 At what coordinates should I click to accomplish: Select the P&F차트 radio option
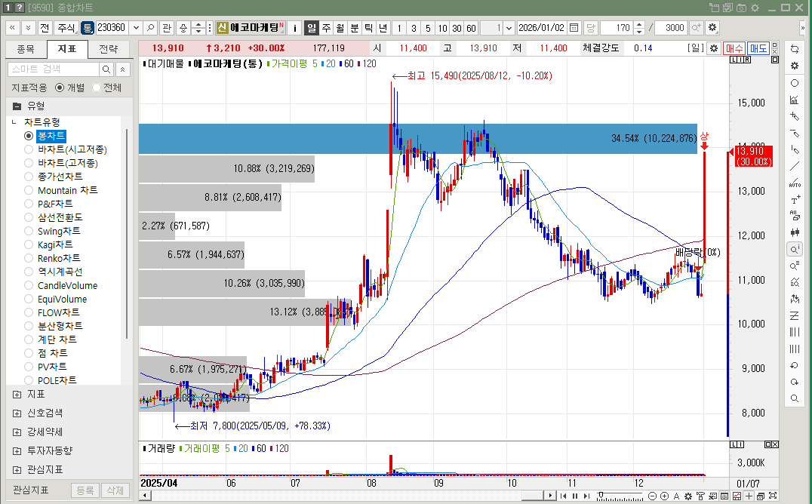pyautogui.click(x=29, y=204)
